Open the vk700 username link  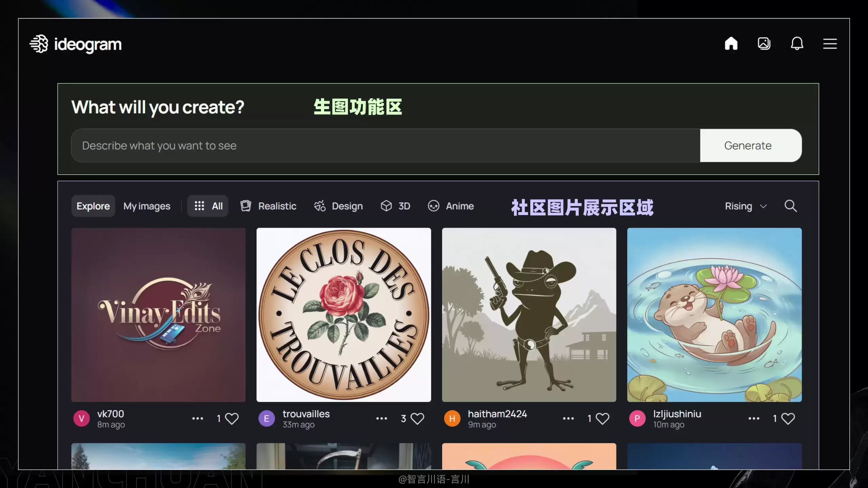coord(111,414)
